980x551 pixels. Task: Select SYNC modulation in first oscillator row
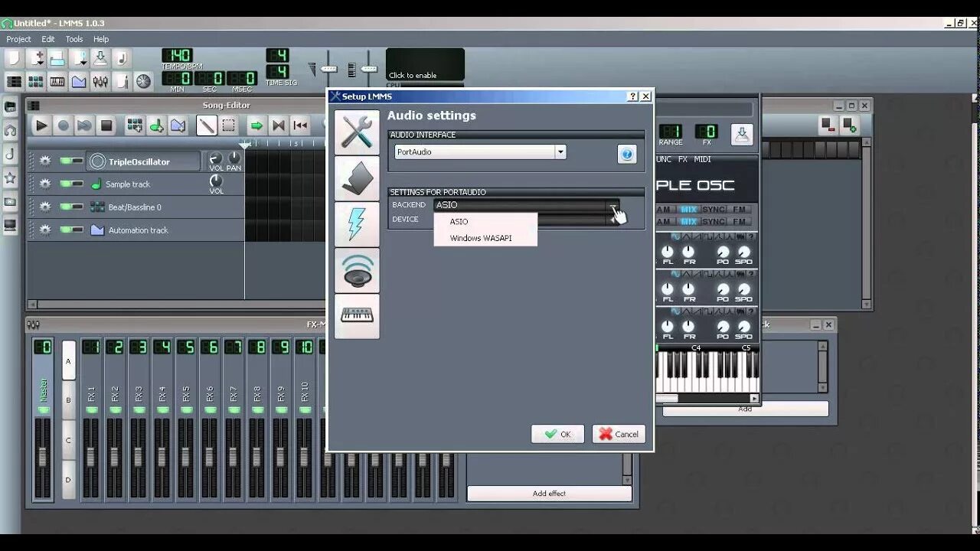(714, 210)
